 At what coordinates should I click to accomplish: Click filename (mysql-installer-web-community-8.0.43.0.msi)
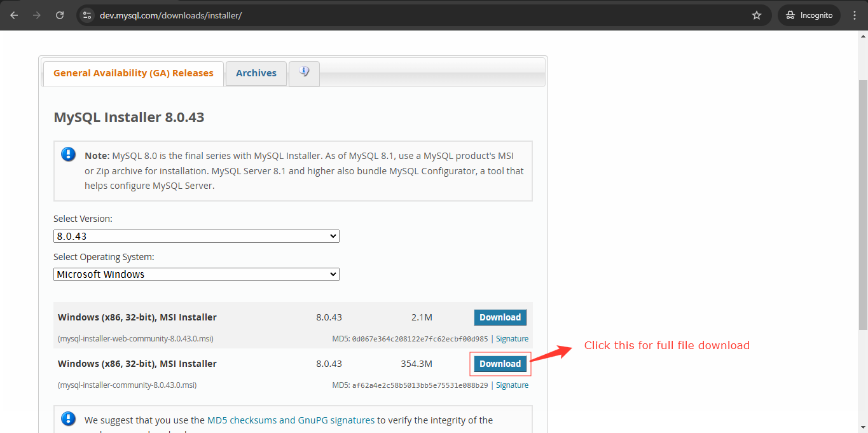click(135, 339)
